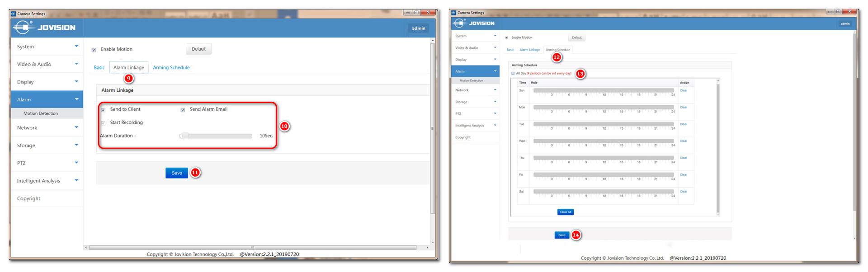The image size is (868, 272).
Task: Click the Clear All button under the schedule
Action: point(565,212)
